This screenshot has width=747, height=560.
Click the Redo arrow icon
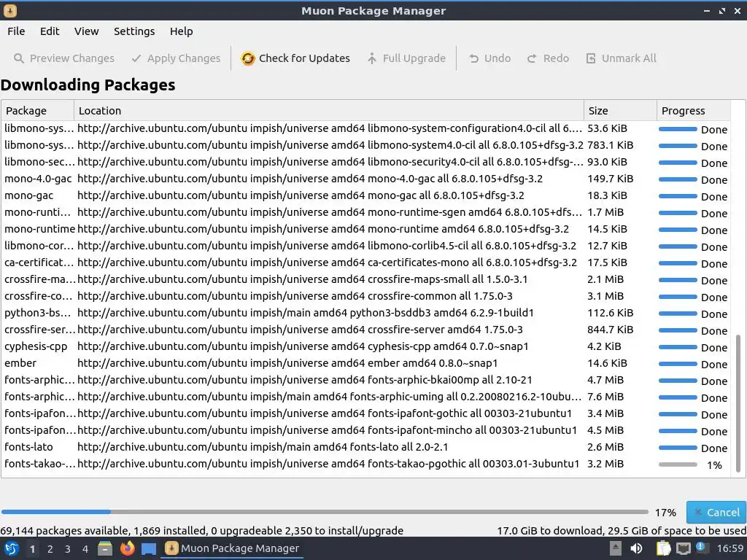pos(532,58)
